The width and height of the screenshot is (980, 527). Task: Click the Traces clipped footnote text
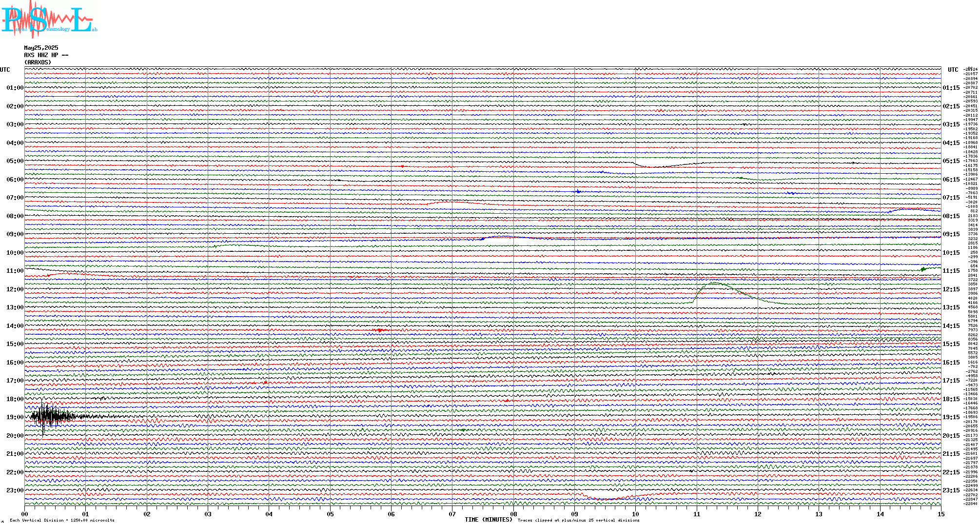578,520
